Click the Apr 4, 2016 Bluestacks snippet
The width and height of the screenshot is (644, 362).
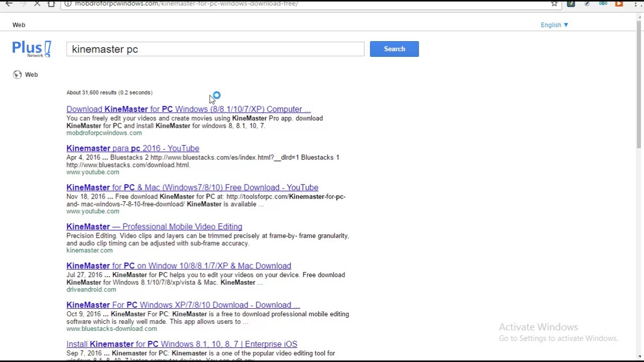(x=203, y=161)
